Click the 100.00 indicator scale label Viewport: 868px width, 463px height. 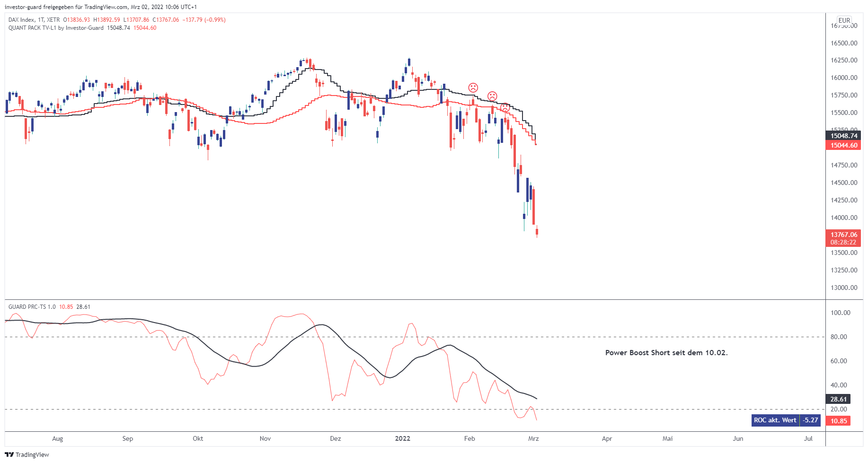click(x=841, y=313)
